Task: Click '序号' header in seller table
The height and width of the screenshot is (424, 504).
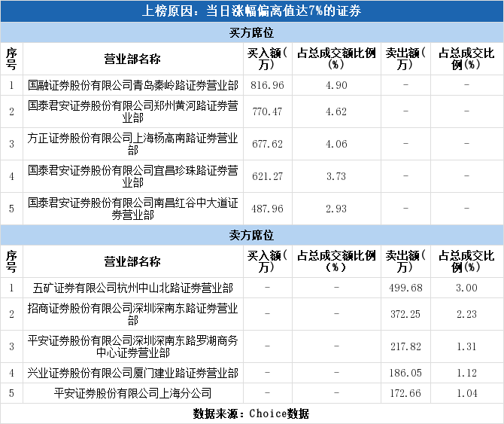Action: pyautogui.click(x=11, y=261)
